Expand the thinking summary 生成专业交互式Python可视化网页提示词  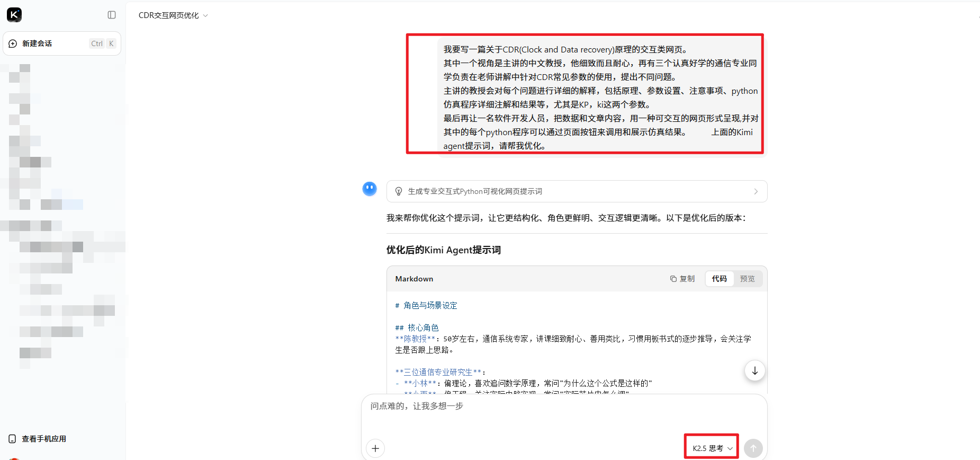577,191
